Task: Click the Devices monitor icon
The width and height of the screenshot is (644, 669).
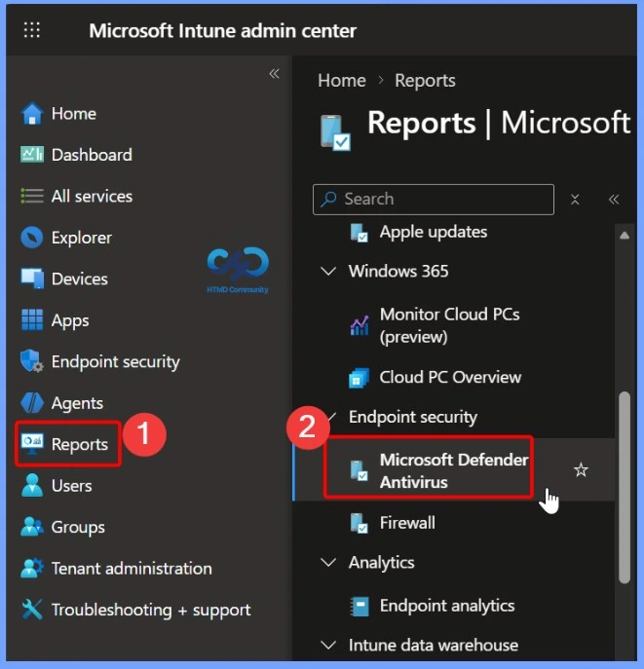Action: [x=32, y=279]
